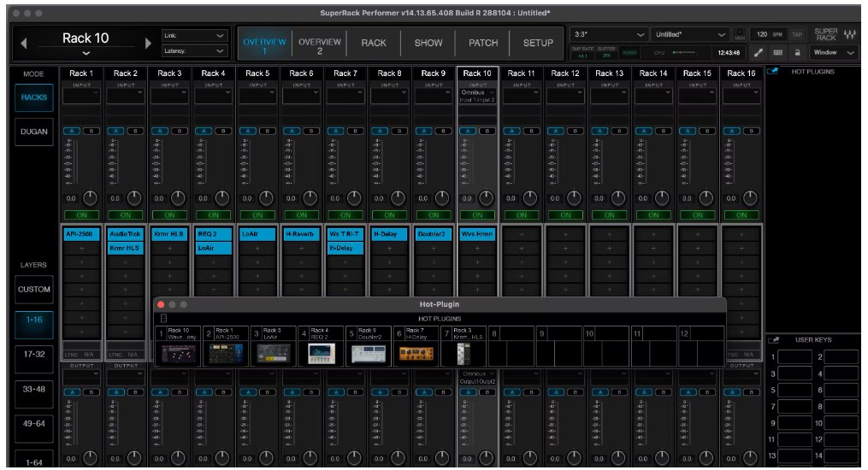Select input B button on Rack 7

pyautogui.click(x=356, y=131)
